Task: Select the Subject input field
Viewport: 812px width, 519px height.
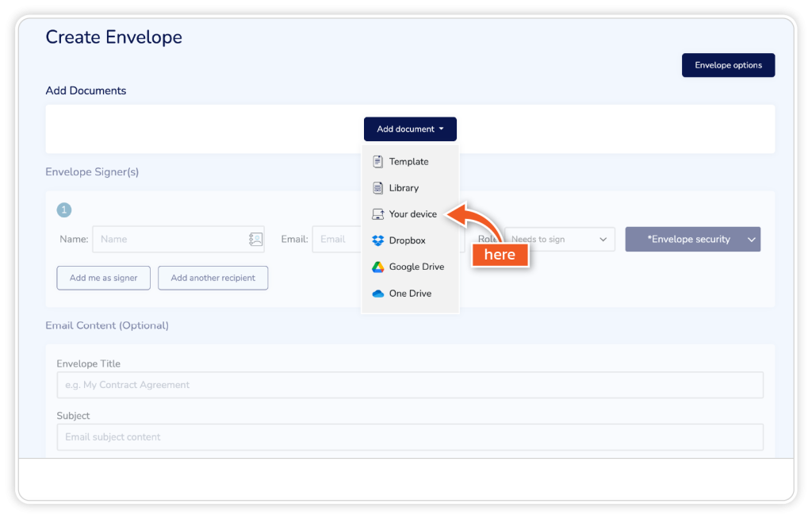Action: tap(409, 437)
